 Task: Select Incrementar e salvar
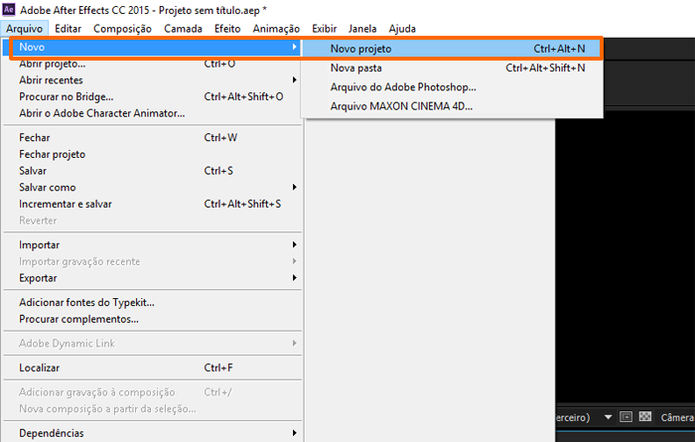click(x=153, y=204)
